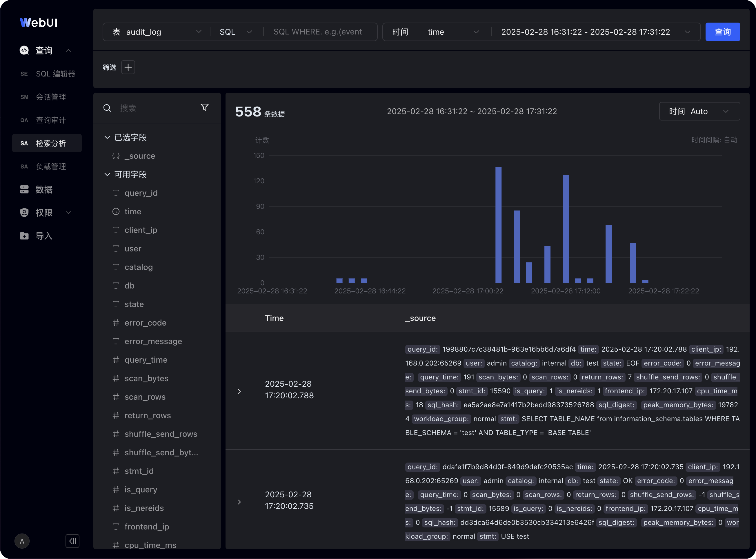Click number icon of scan_rows
This screenshot has height=559, width=756.
[116, 397]
